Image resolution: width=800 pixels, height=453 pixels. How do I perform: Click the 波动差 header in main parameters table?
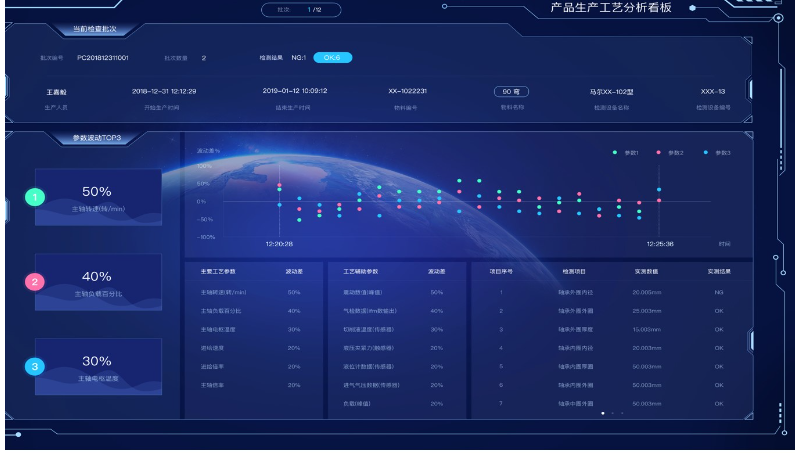293,271
